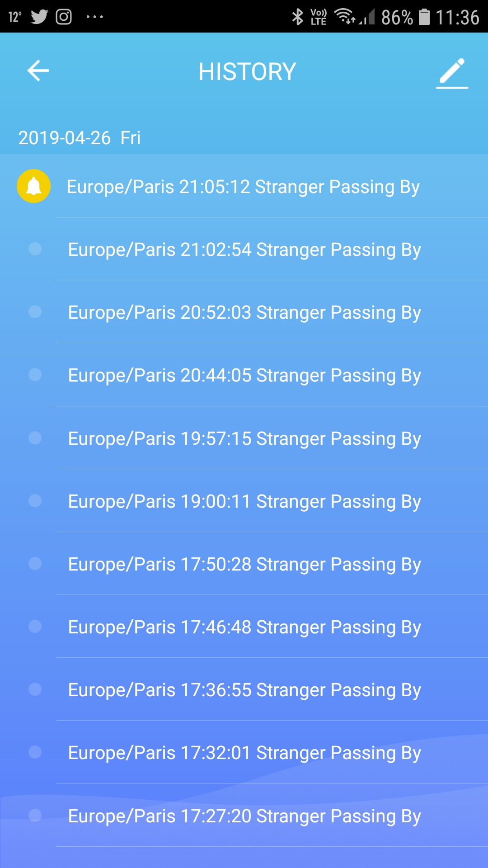Screen dimensions: 488x868
Task: Tap the edit pencil icon
Action: click(x=452, y=73)
